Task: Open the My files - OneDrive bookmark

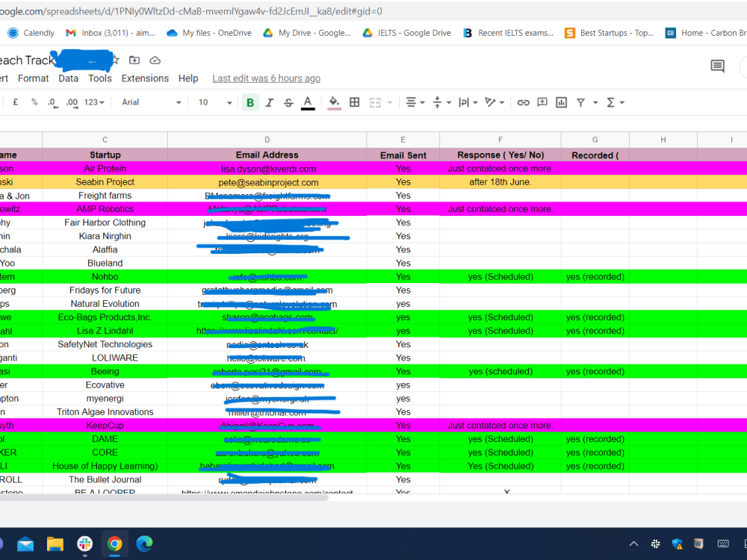Action: (x=209, y=33)
